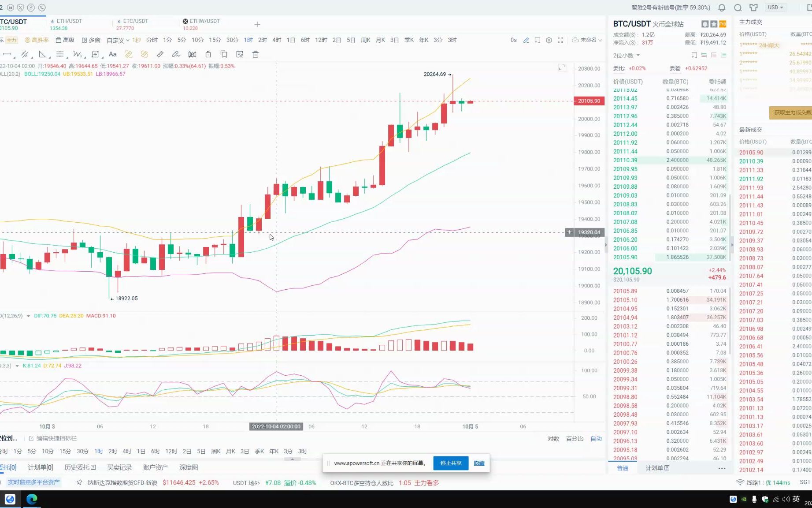The width and height of the screenshot is (812, 508).
Task: Click the 停止共享 stop sharing button
Action: [x=450, y=463]
